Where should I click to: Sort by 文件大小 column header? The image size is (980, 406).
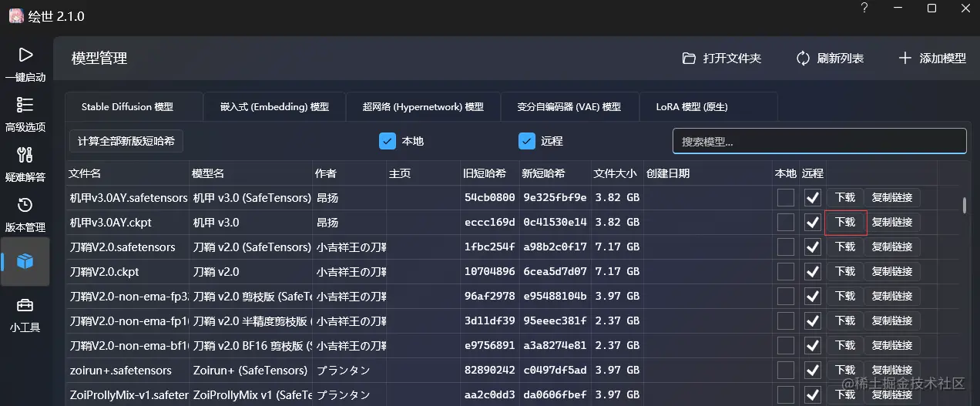pos(617,173)
